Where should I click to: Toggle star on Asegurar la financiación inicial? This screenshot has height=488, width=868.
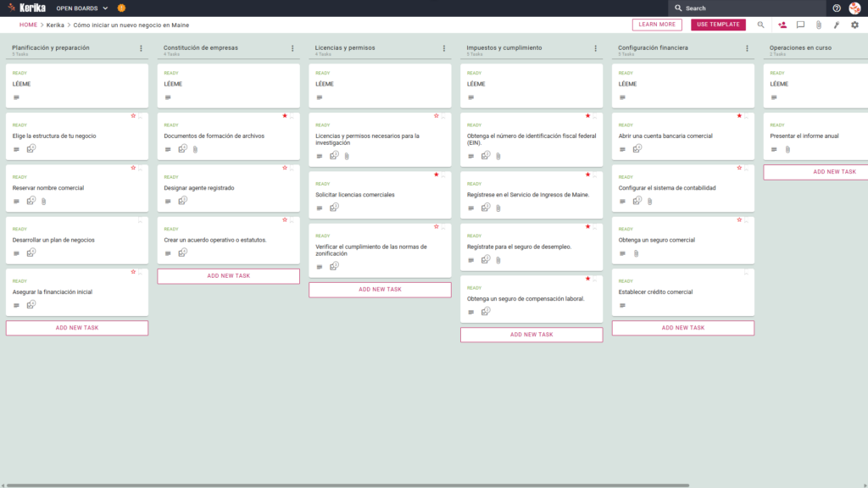[133, 272]
